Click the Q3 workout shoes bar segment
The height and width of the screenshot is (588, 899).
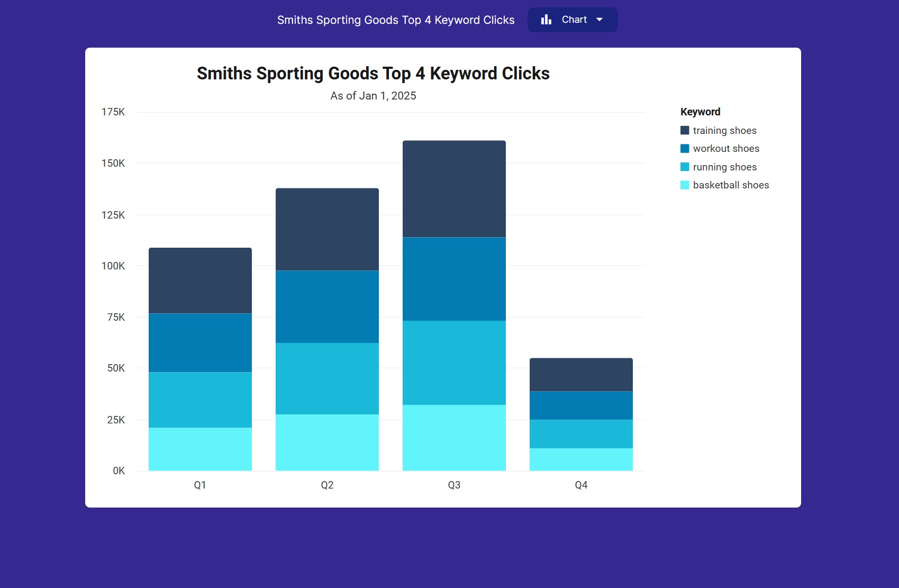pos(454,279)
